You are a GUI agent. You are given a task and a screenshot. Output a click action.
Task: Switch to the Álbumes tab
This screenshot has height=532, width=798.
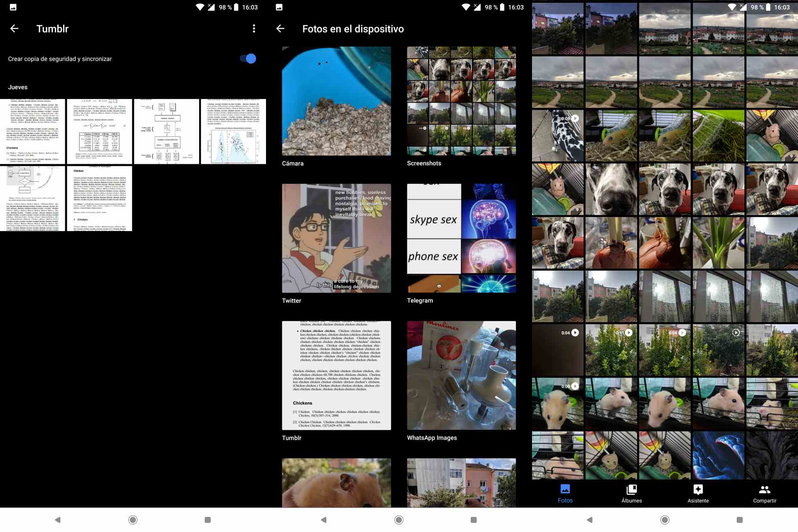pyautogui.click(x=631, y=493)
